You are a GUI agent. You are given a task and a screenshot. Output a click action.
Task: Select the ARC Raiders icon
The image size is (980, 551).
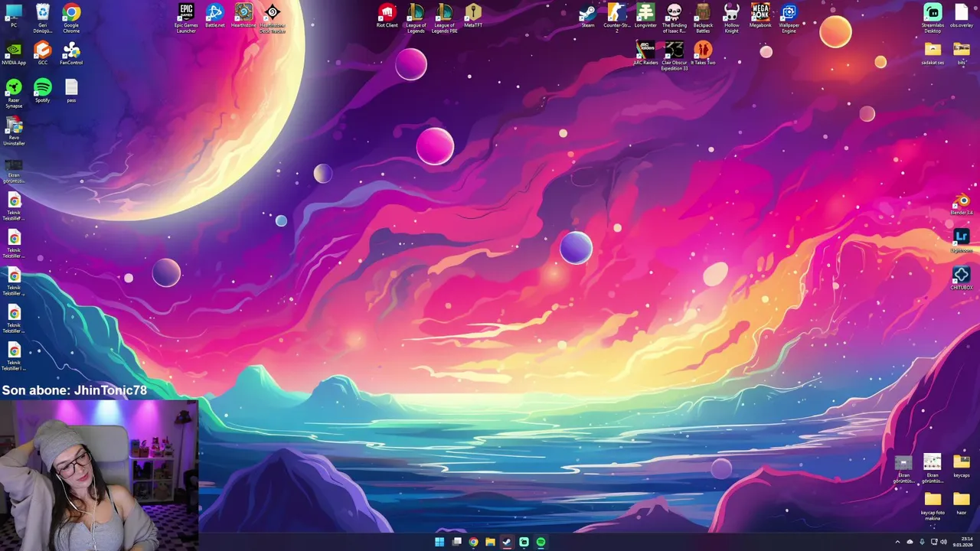[645, 53]
